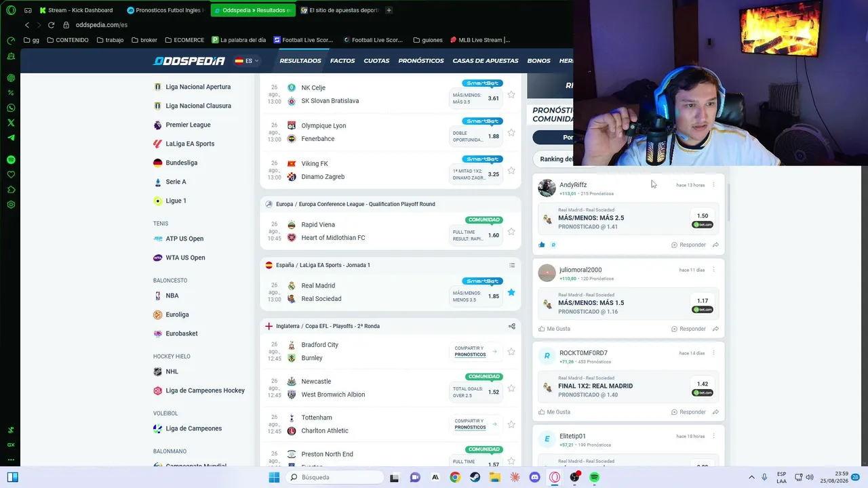Favorite the NK Celje vs Slovan Bratislava match

coord(511,95)
